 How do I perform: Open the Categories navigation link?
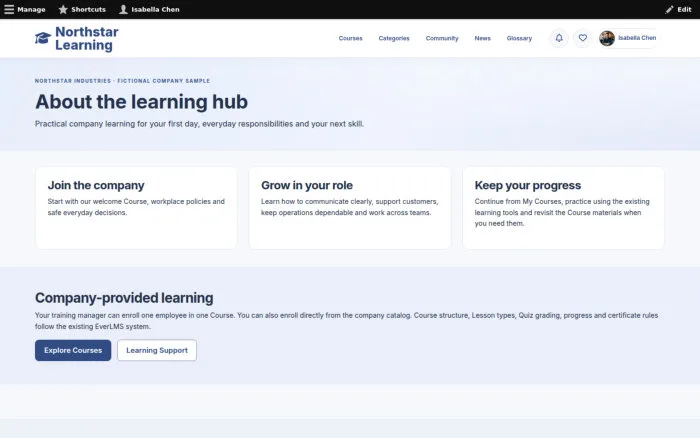(x=394, y=38)
